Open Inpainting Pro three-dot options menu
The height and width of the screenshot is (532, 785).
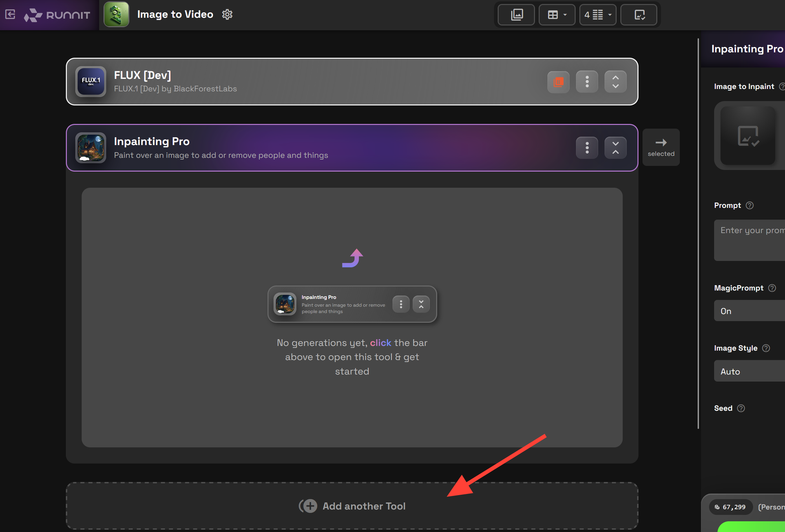[x=587, y=148]
